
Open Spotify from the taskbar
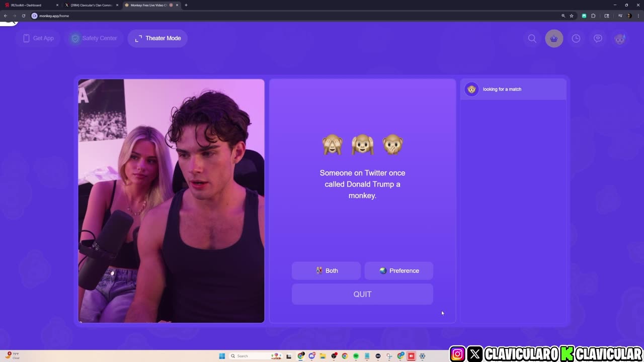[x=356, y=356]
